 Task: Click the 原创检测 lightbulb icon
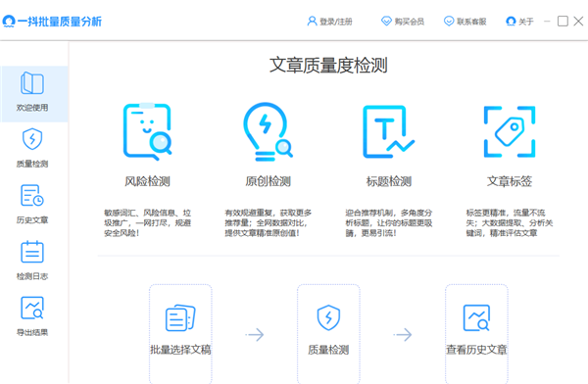(268, 131)
